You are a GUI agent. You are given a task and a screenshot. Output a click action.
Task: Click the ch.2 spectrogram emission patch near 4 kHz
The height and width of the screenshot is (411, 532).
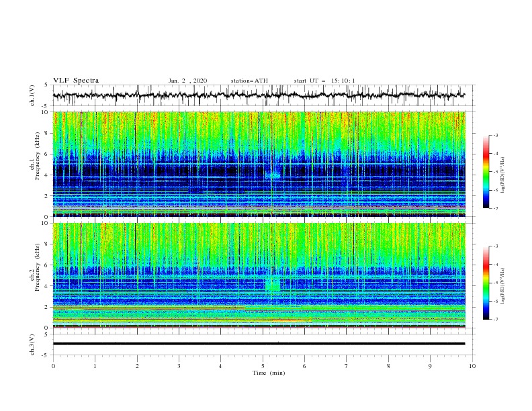pyautogui.click(x=273, y=284)
